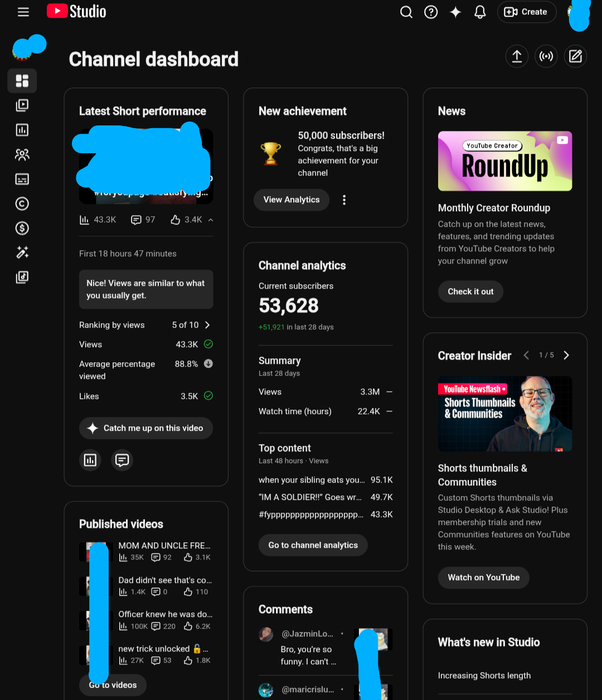Click the Create post pencil icon

[575, 56]
